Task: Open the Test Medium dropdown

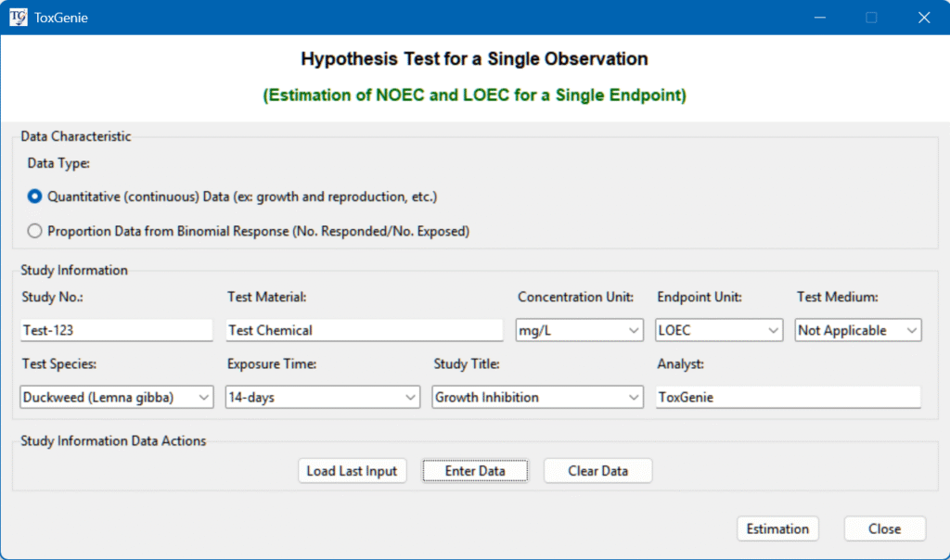Action: pyautogui.click(x=858, y=330)
